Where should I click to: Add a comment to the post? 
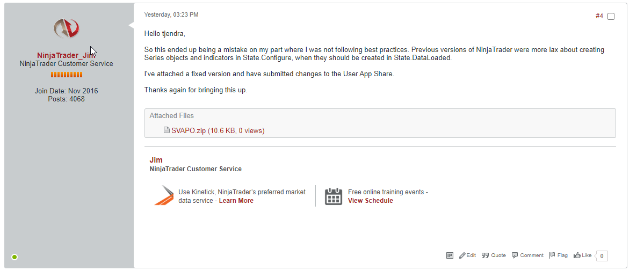[527, 255]
